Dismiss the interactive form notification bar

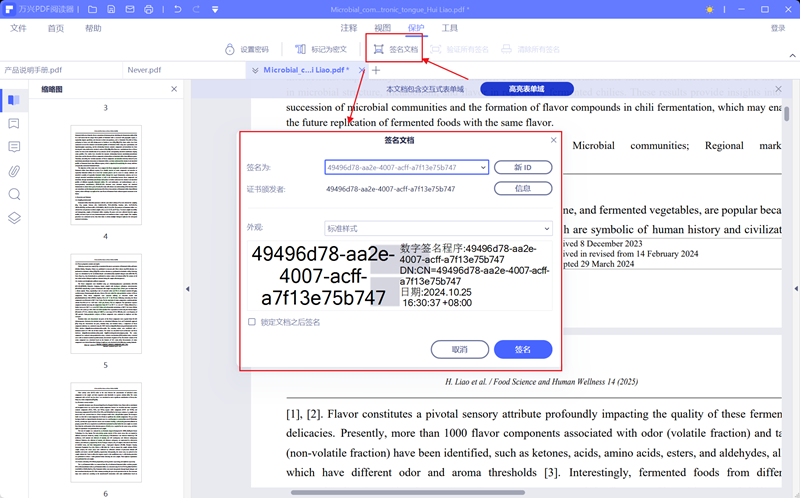(778, 89)
